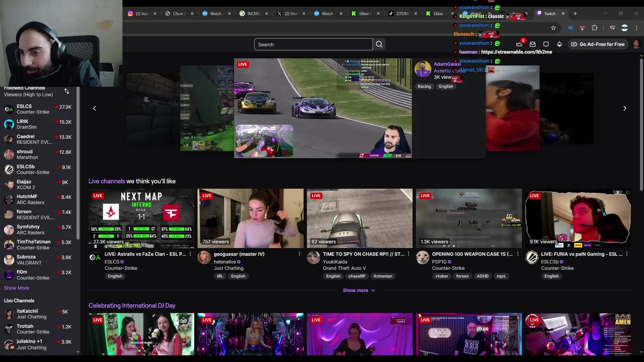Click into the Twitch Search field
The height and width of the screenshot is (362, 644).
pos(313,44)
